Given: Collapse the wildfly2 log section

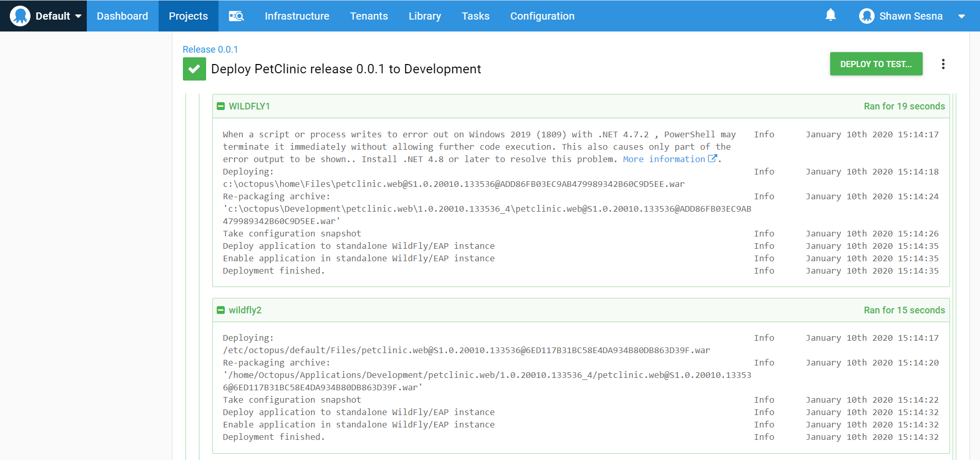Looking at the screenshot, I should (x=221, y=310).
